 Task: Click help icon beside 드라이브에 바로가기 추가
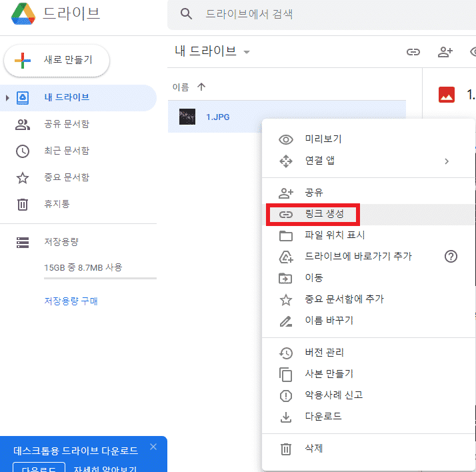click(451, 256)
